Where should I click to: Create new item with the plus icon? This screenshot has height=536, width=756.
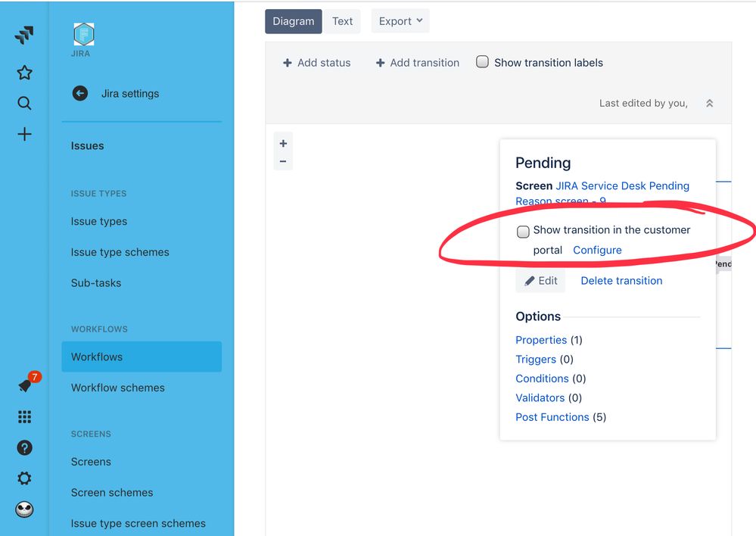(x=24, y=134)
